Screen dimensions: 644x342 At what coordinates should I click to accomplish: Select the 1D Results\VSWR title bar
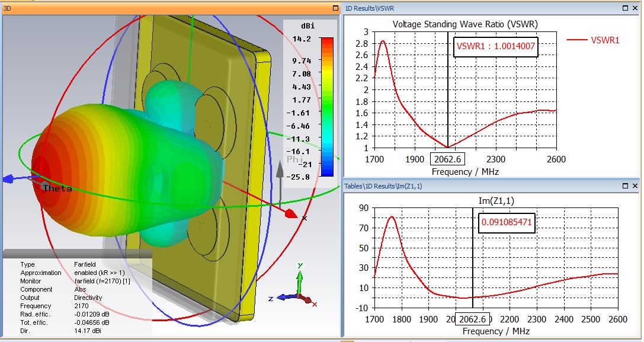pyautogui.click(x=491, y=8)
